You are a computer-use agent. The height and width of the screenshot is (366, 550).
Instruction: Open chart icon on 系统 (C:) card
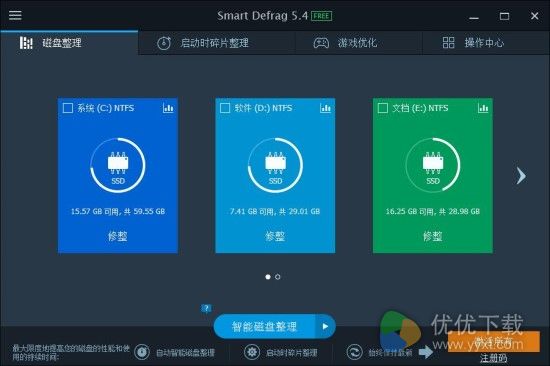[x=168, y=108]
